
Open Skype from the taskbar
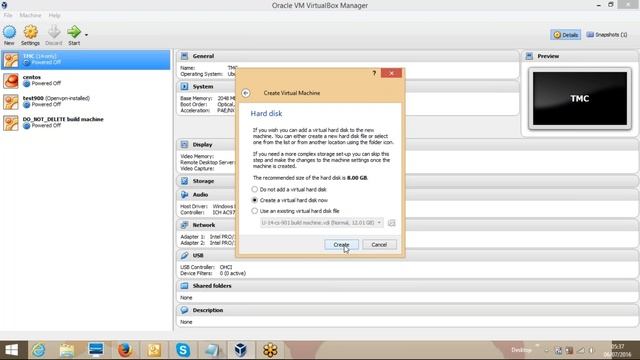coord(183,350)
